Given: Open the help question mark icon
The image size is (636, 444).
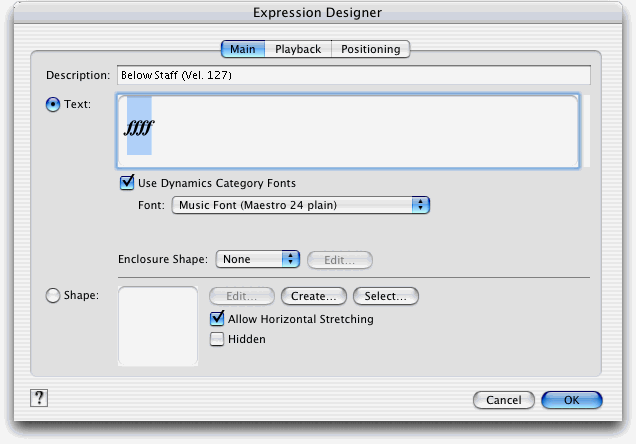Looking at the screenshot, I should tap(39, 398).
